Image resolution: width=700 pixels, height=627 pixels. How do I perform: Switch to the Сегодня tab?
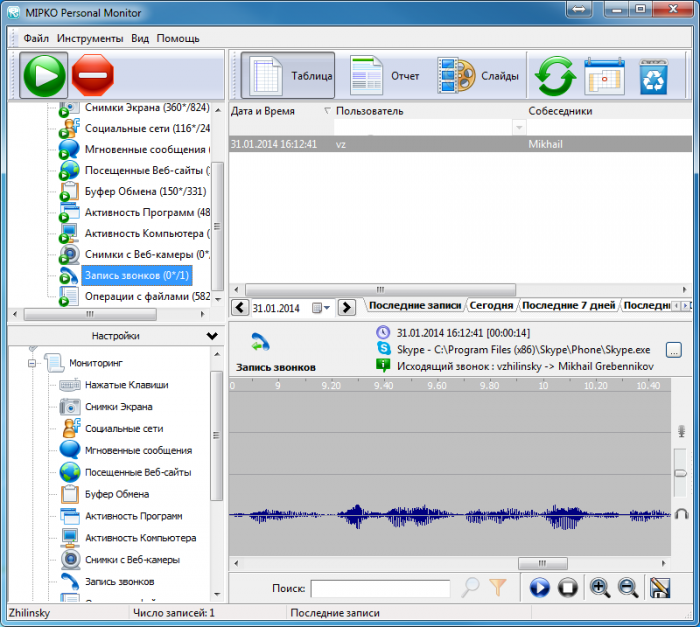click(x=491, y=305)
